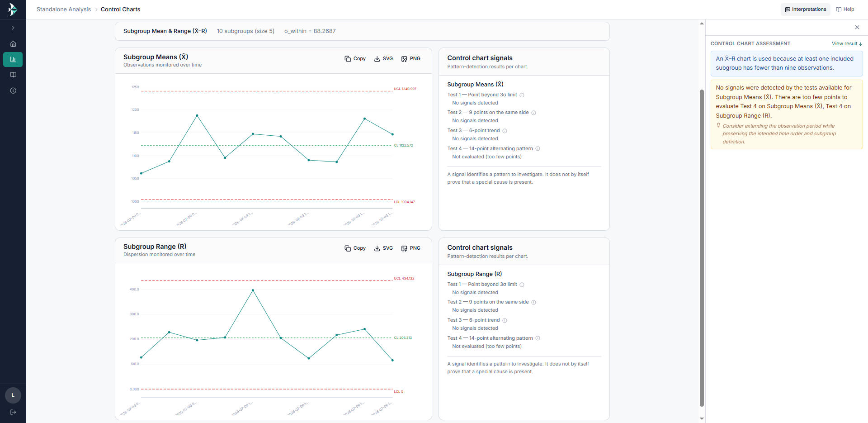
Task: Show info for Range Test 3 trend
Action: (505, 320)
